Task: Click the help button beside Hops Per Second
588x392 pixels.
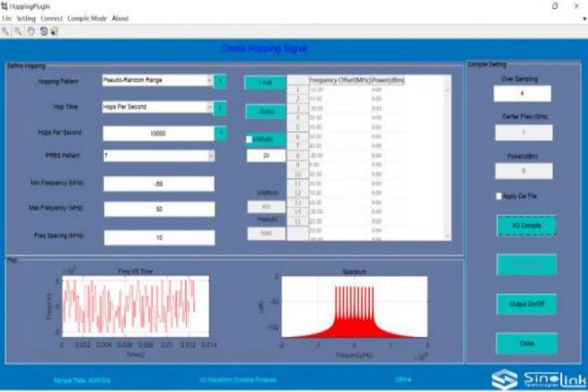Action: click(221, 134)
